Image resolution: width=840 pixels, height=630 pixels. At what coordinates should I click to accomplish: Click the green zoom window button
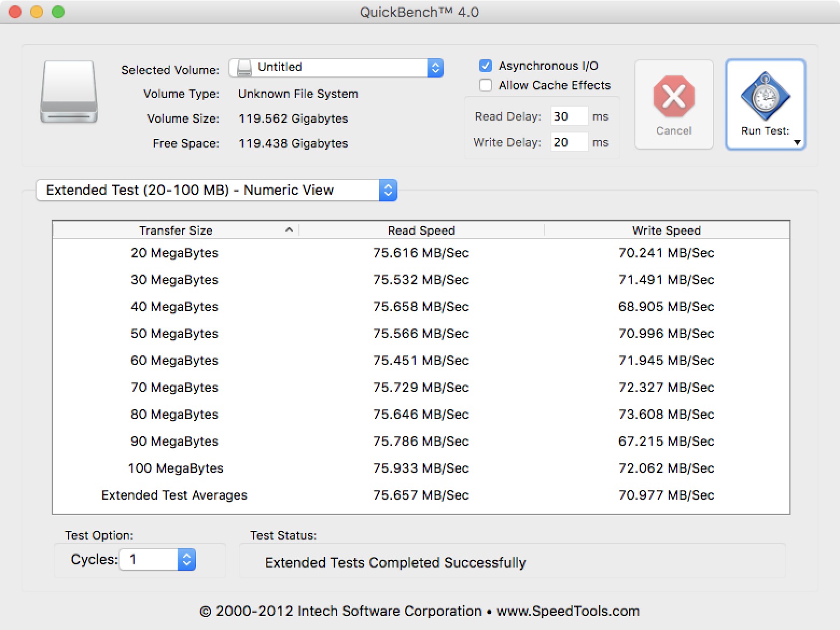point(58,12)
